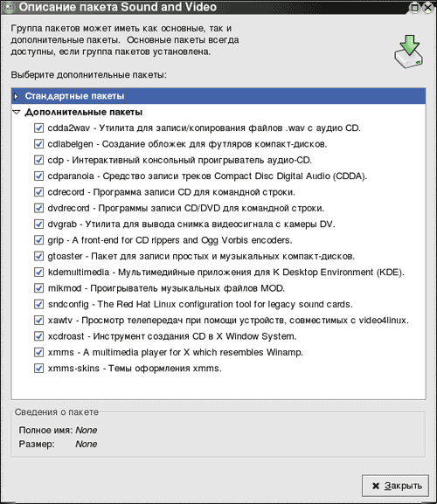Expand the Стандартные пакеты triangle
Image resolution: width=437 pixels, height=504 pixels.
click(16, 96)
